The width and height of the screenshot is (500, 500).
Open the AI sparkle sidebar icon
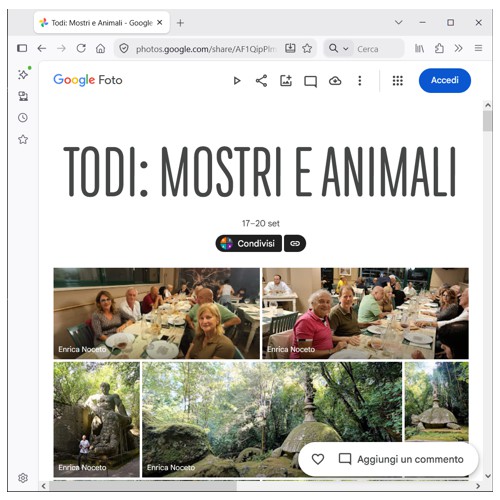coord(23,74)
